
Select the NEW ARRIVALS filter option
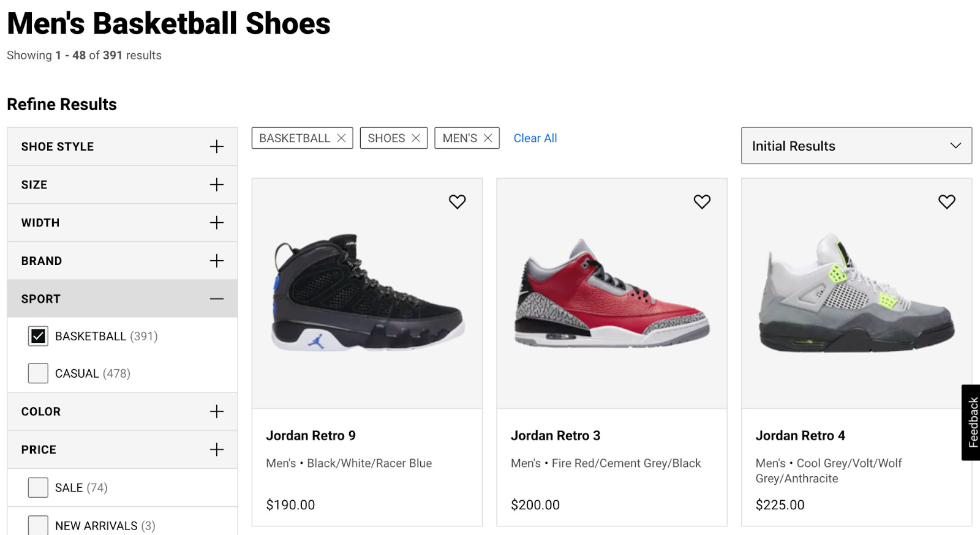(37, 525)
